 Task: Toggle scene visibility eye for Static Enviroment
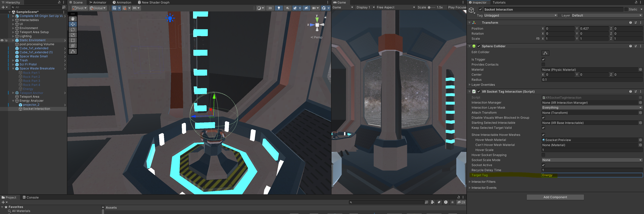click(2, 40)
